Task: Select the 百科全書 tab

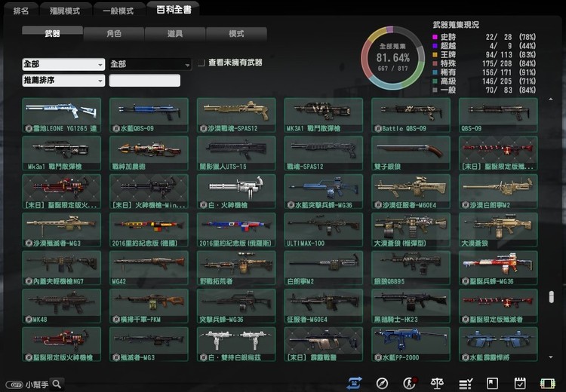Action: [x=174, y=10]
